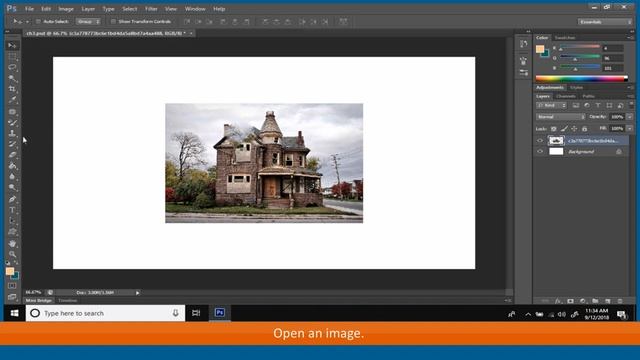640x360 pixels.
Task: Switch to the Swatches tab
Action: [x=565, y=38]
